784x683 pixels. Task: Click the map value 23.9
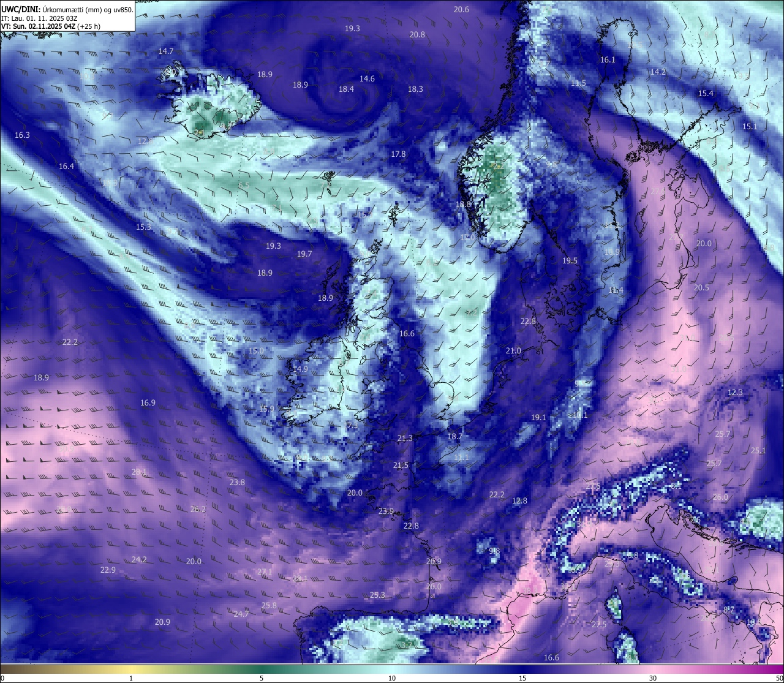click(x=386, y=511)
